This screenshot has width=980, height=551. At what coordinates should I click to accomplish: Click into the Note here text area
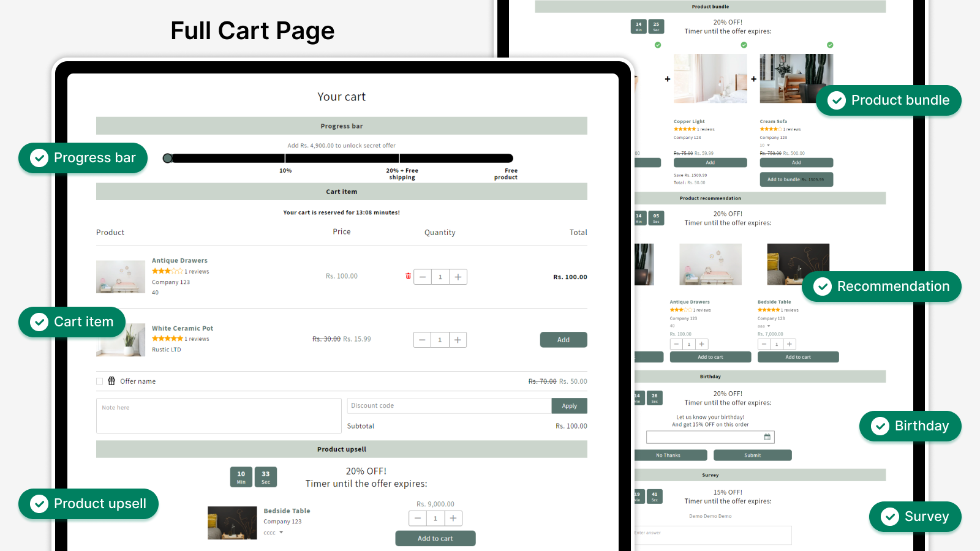pyautogui.click(x=218, y=416)
